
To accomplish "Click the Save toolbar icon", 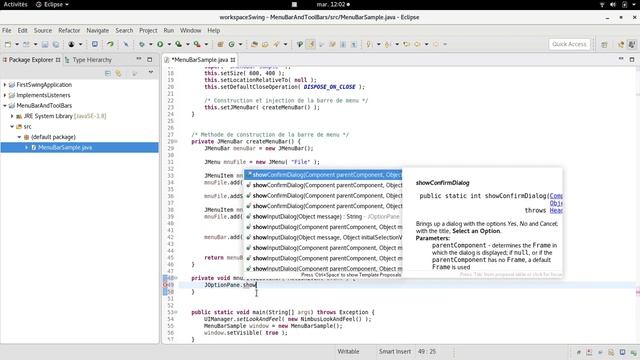I will pos(45,44).
